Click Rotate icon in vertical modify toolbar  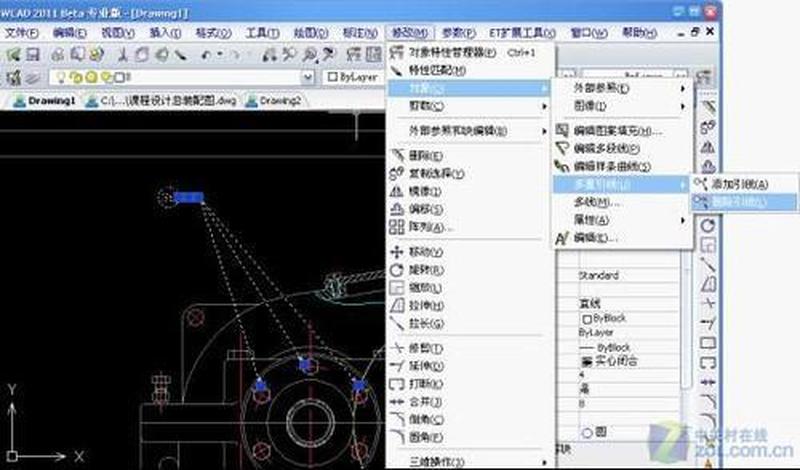[x=708, y=225]
